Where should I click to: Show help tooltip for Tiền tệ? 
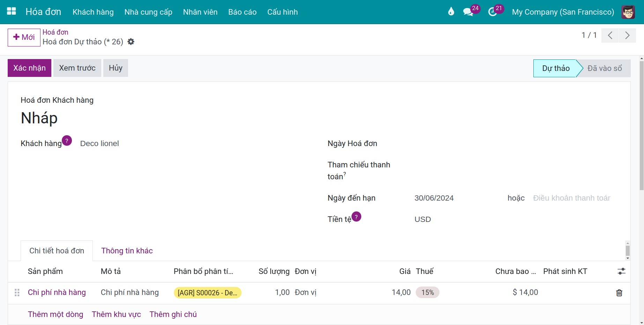356,217
